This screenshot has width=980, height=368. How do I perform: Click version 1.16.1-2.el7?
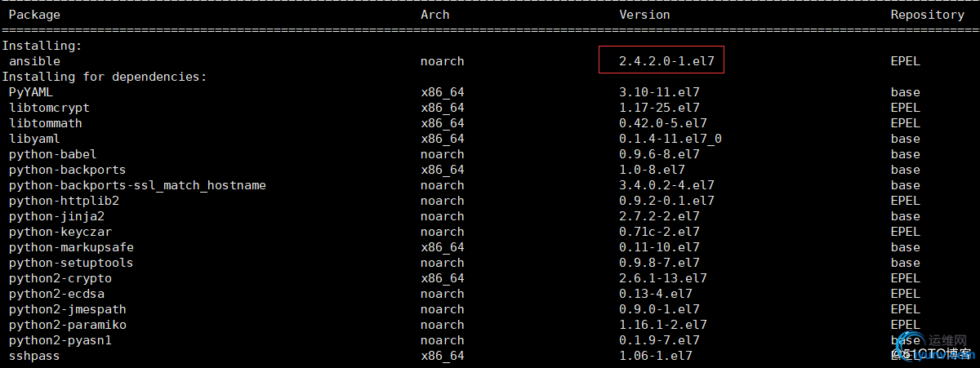click(x=662, y=325)
